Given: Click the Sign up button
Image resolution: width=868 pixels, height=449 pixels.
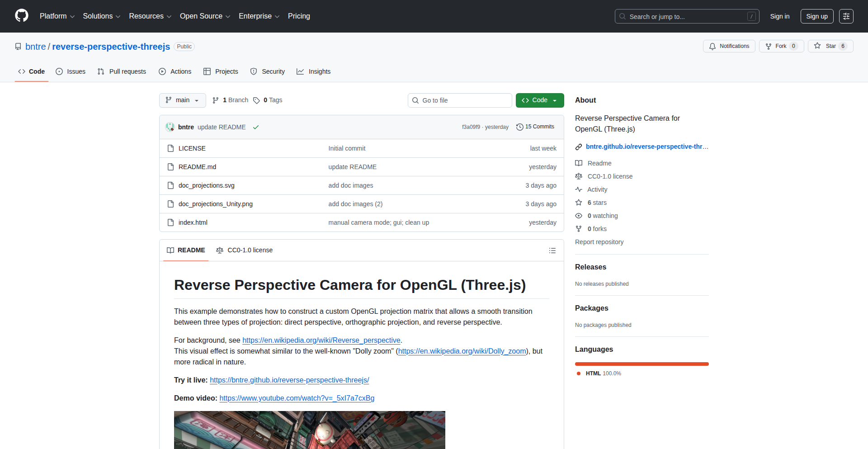Looking at the screenshot, I should [x=816, y=16].
